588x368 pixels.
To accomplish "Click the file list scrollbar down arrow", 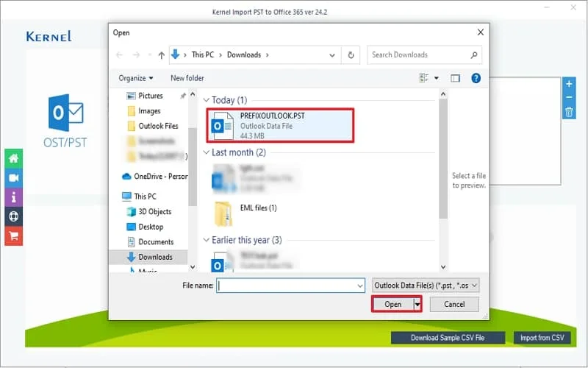I will tap(443, 267).
